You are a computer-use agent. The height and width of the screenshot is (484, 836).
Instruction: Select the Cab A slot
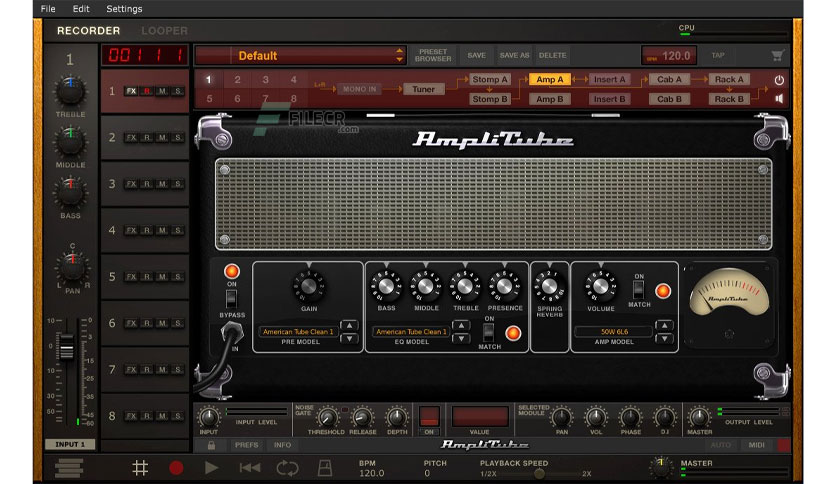[x=669, y=79]
